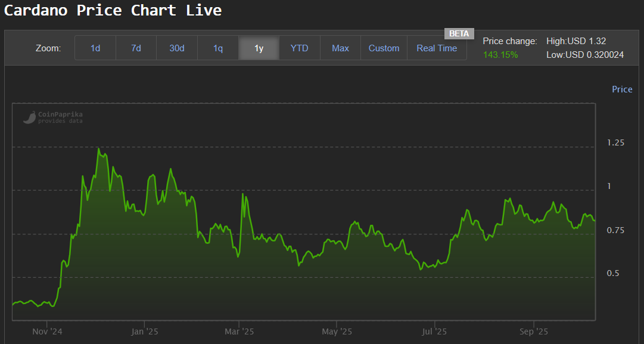Select the active 1y zoom button
This screenshot has height=344, width=644.
click(x=259, y=48)
